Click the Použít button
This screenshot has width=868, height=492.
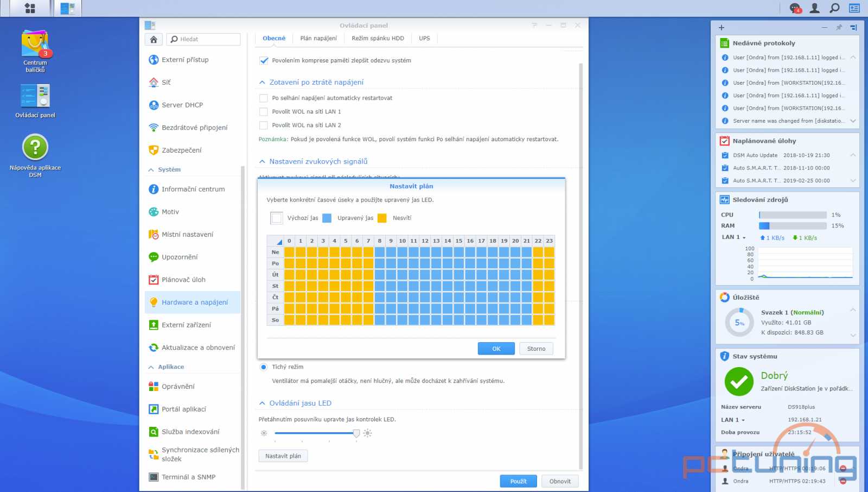[x=518, y=481]
